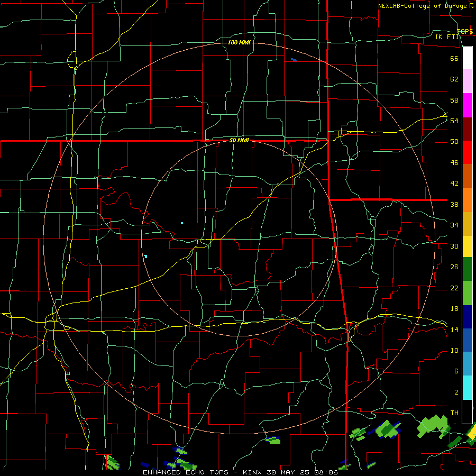Click the light blue swatch between 6 and 10
The image size is (476, 476).
[x=467, y=364]
